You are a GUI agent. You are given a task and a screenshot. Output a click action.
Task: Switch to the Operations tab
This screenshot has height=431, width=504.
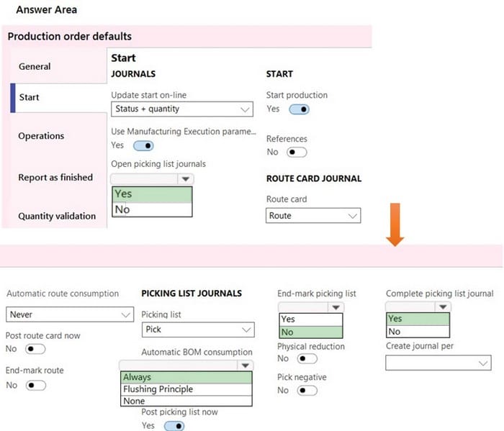click(x=41, y=136)
